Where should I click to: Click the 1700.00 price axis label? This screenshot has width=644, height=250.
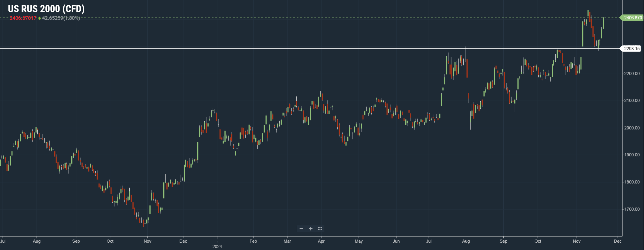point(632,209)
